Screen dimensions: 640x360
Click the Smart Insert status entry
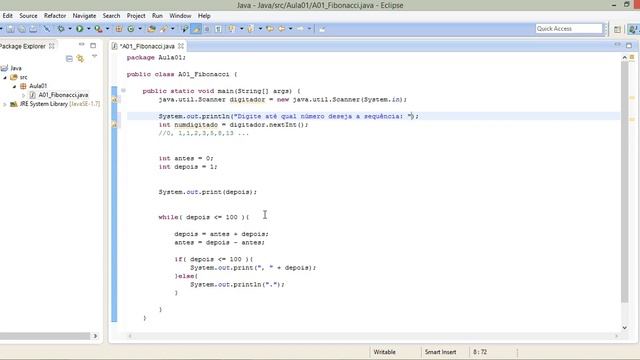pyautogui.click(x=440, y=352)
